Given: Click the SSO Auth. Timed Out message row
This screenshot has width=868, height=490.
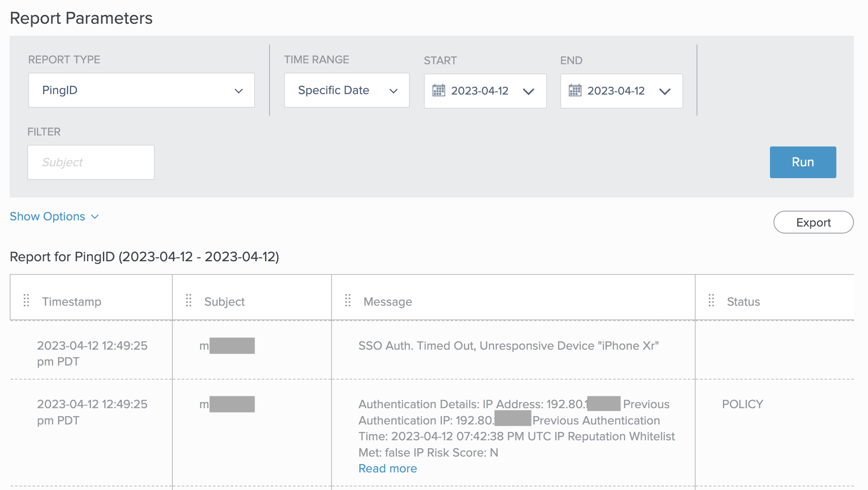Looking at the screenshot, I should 508,346.
